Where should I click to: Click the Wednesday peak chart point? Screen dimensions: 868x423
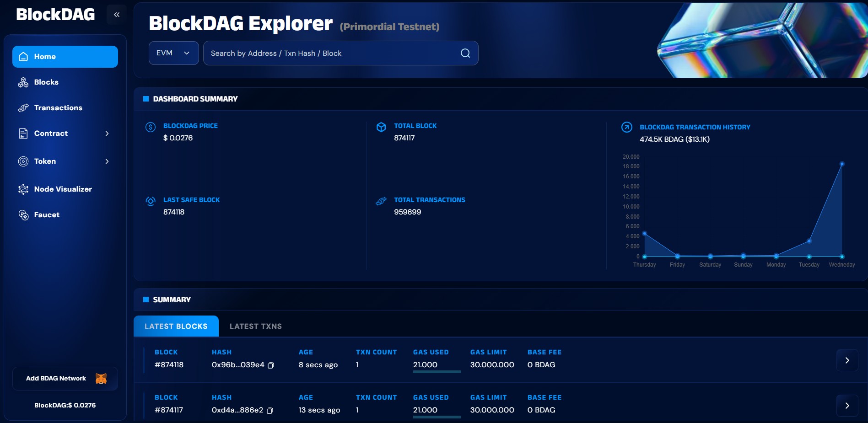tap(842, 164)
